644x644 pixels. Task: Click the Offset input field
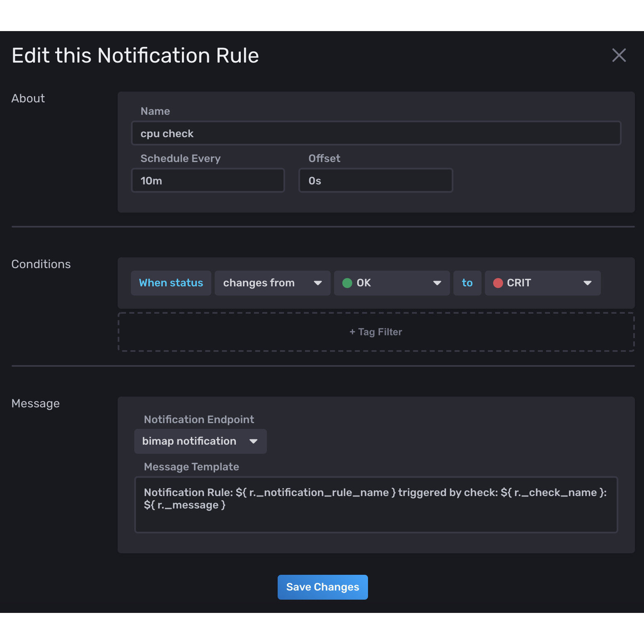(x=376, y=180)
